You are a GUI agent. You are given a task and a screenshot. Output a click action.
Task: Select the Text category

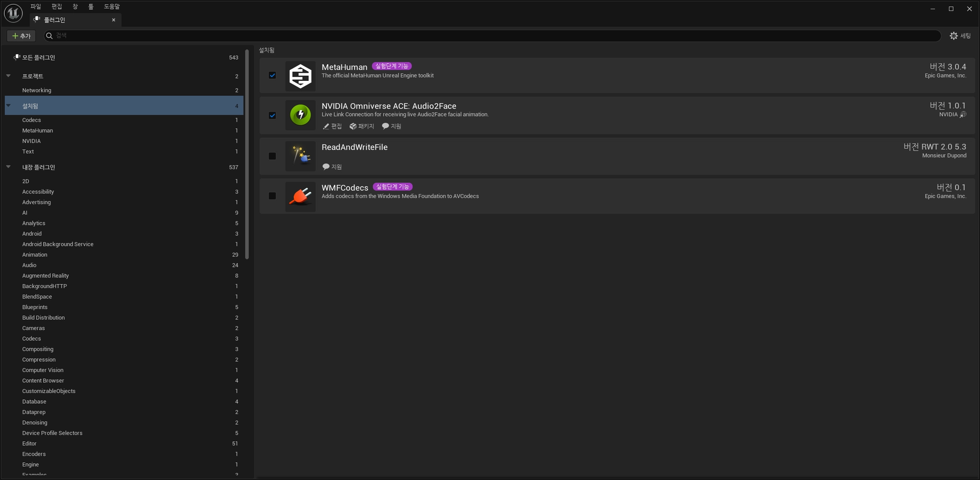pyautogui.click(x=124, y=152)
